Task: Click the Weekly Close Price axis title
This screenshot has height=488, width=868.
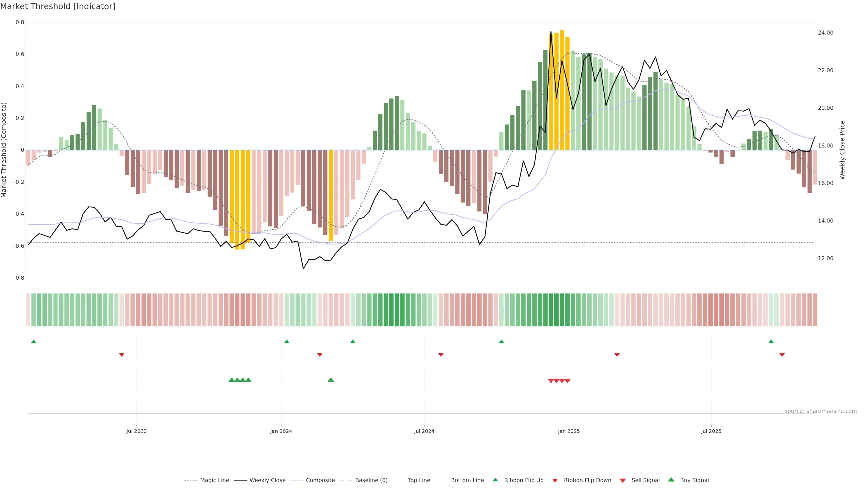Action: [842, 150]
